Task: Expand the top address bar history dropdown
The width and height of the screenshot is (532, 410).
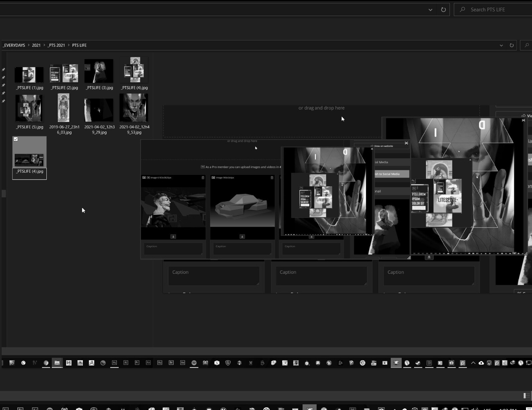Action: pos(430,10)
